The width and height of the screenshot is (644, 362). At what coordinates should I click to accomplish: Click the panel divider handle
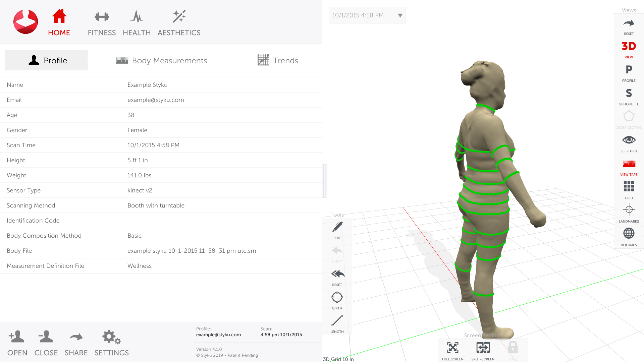[324, 181]
